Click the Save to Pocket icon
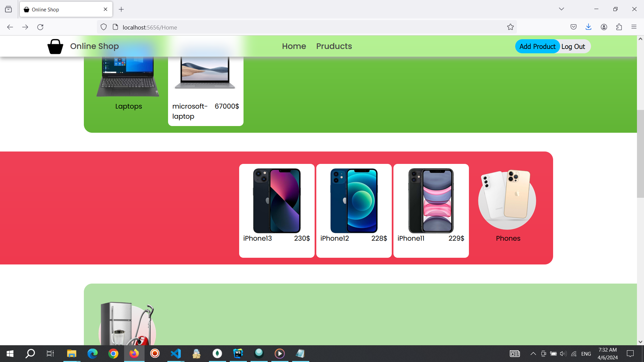644x362 pixels. 573,27
